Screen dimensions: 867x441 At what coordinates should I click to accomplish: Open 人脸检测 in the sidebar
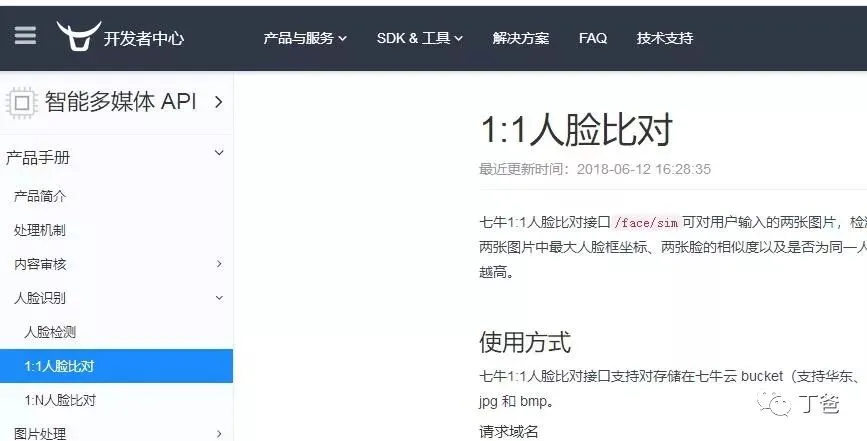50,332
